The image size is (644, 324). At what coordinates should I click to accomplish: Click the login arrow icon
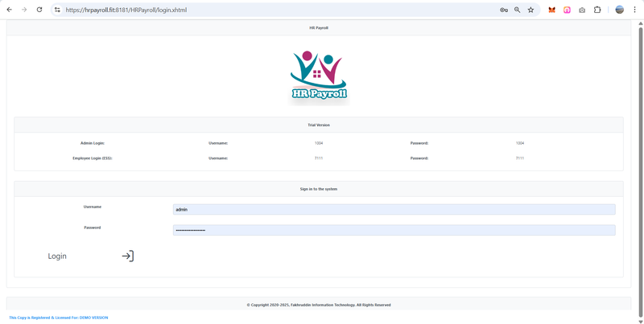128,256
